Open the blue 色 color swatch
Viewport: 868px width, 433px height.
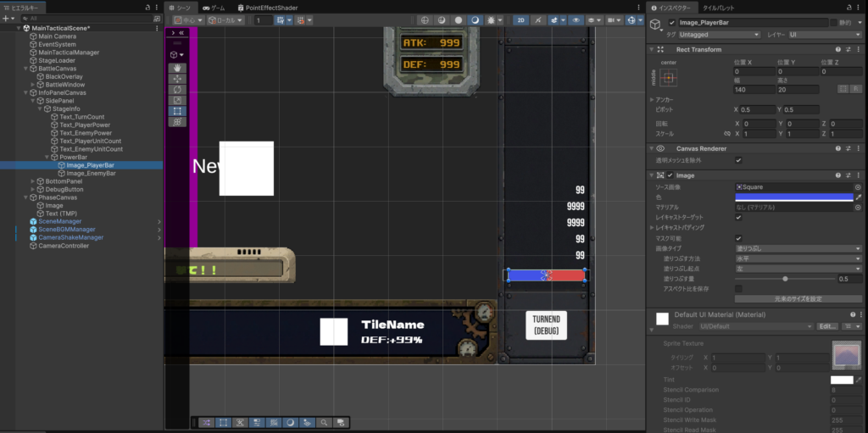click(x=793, y=197)
